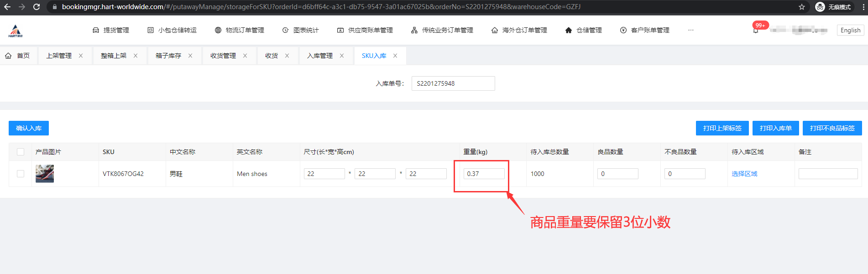Click the 确认入库 button
868x274 pixels.
(29, 128)
